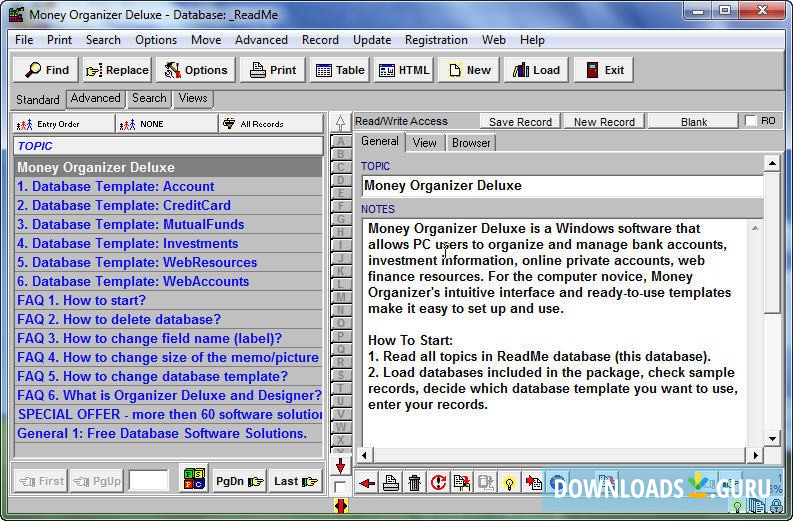The width and height of the screenshot is (793, 521).
Task: Open the Search menu
Action: [103, 40]
